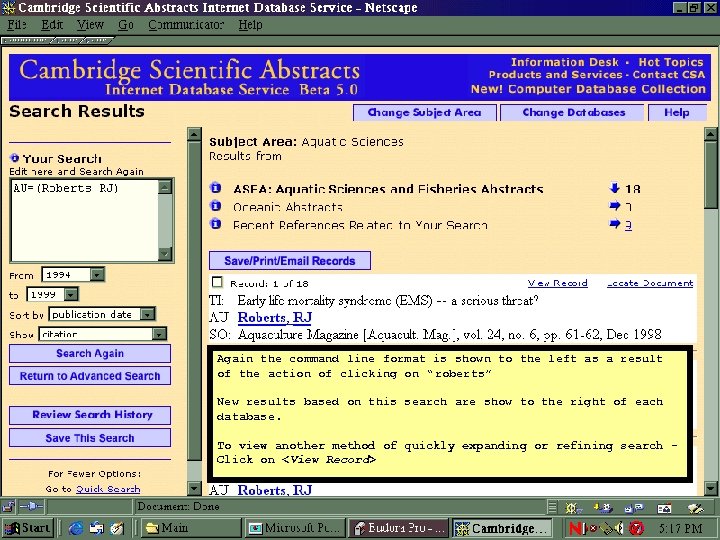Click the up arrow of left frame scrollbar
720x540 pixels.
pos(195,134)
